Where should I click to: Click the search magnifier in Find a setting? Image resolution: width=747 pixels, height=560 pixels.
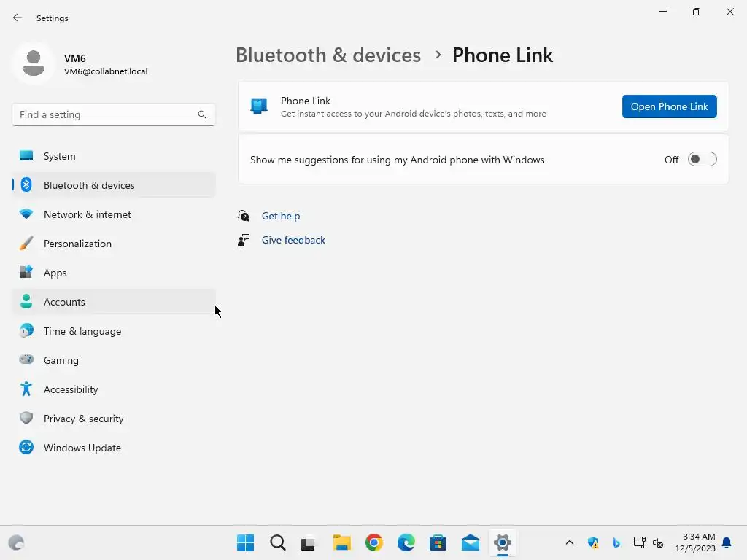(x=202, y=114)
